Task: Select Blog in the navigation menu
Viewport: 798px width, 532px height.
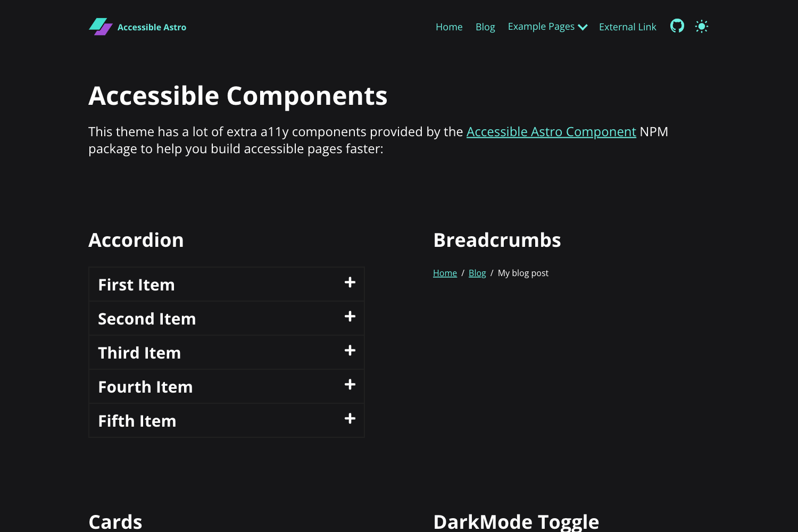Action: pos(485,27)
